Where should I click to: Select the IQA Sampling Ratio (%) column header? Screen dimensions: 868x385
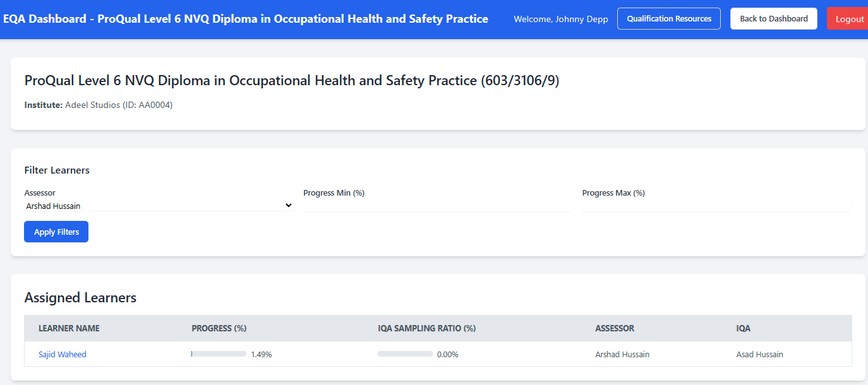pos(426,328)
